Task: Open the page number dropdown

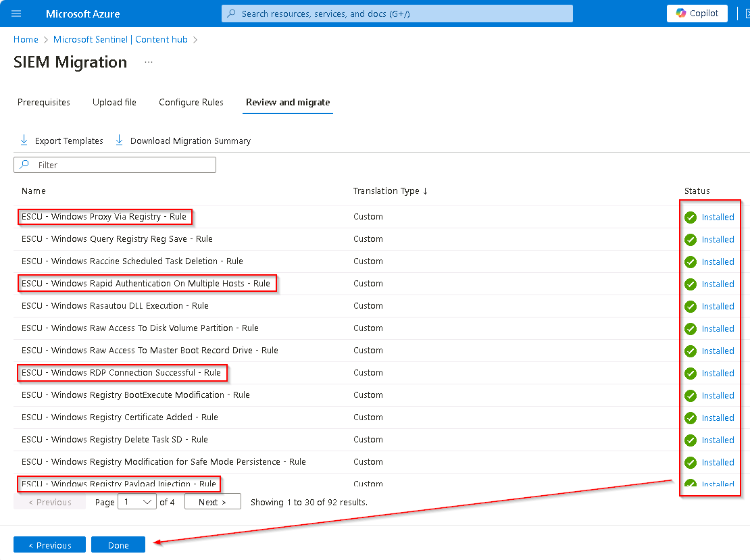Action: tap(136, 502)
